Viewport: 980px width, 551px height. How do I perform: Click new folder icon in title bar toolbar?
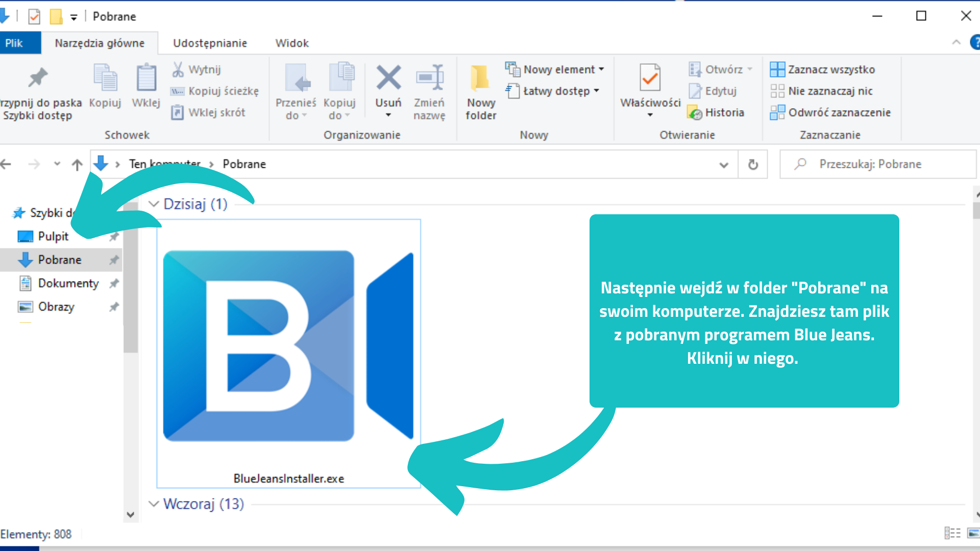tap(56, 16)
